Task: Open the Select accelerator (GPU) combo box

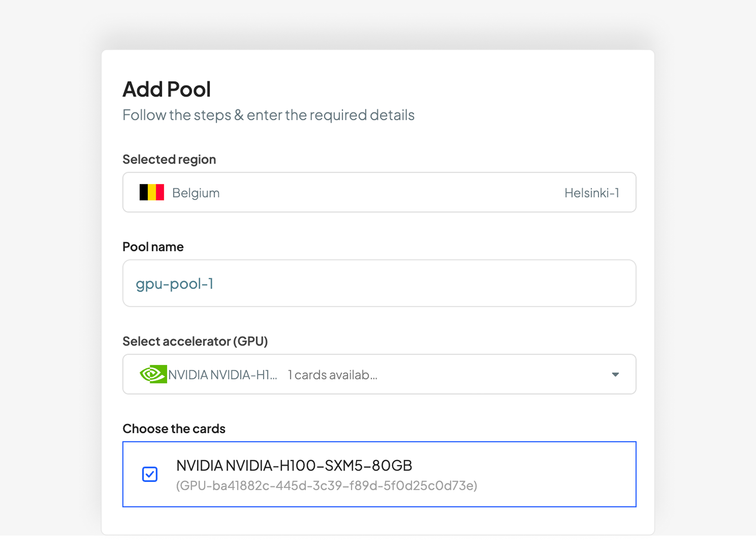Action: pyautogui.click(x=379, y=374)
